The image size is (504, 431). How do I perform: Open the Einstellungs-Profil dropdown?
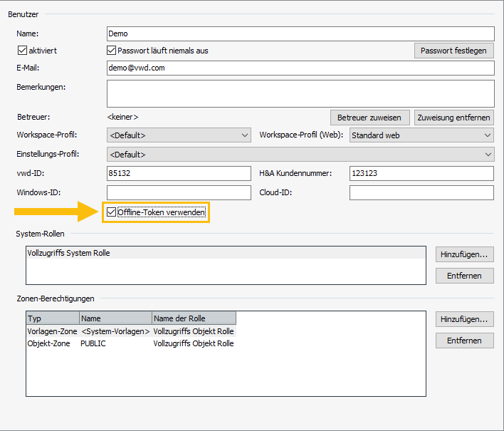click(x=300, y=154)
